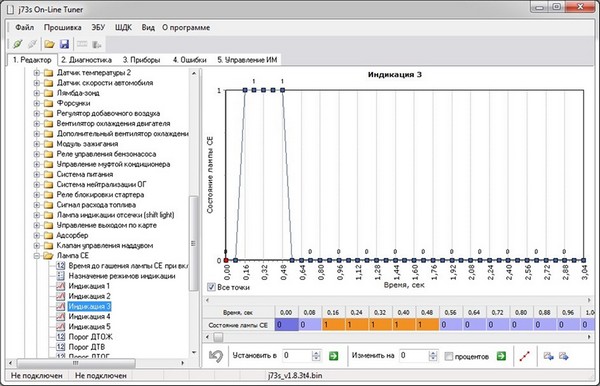Click tree scrollbar down arrow
600x386 pixels.
coord(194,352)
